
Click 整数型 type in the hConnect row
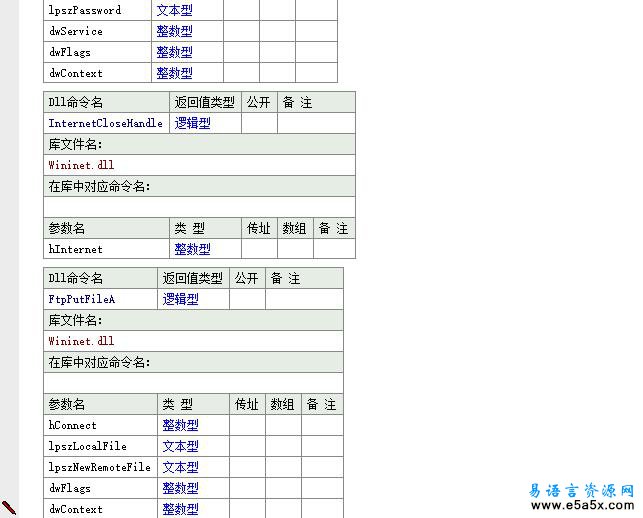pyautogui.click(x=180, y=425)
